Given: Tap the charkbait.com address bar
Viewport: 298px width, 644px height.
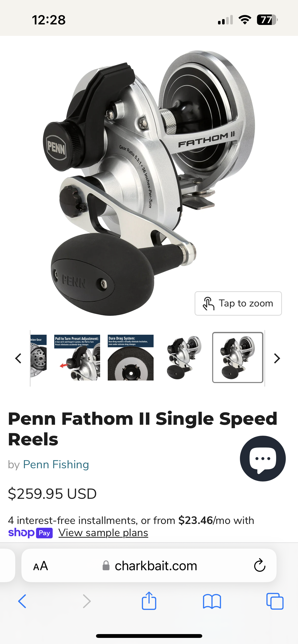Looking at the screenshot, I should tap(149, 565).
